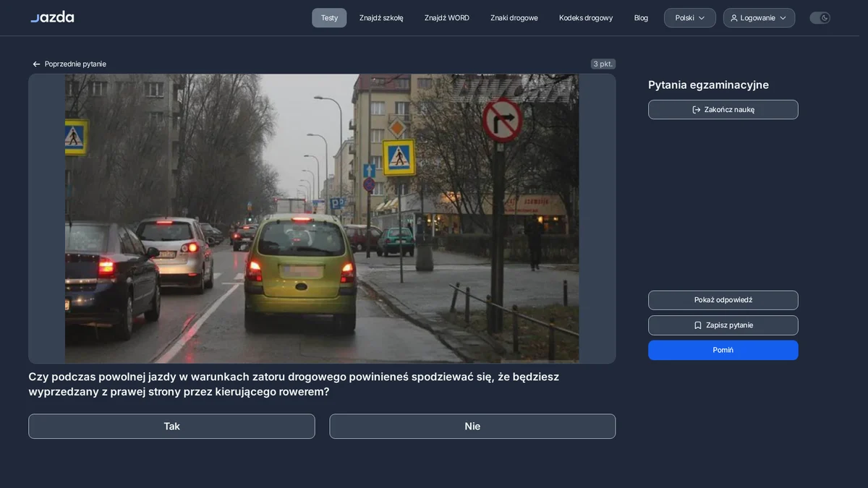Toggle the dark mode switch
Screen dimensions: 868x488
click(x=820, y=18)
